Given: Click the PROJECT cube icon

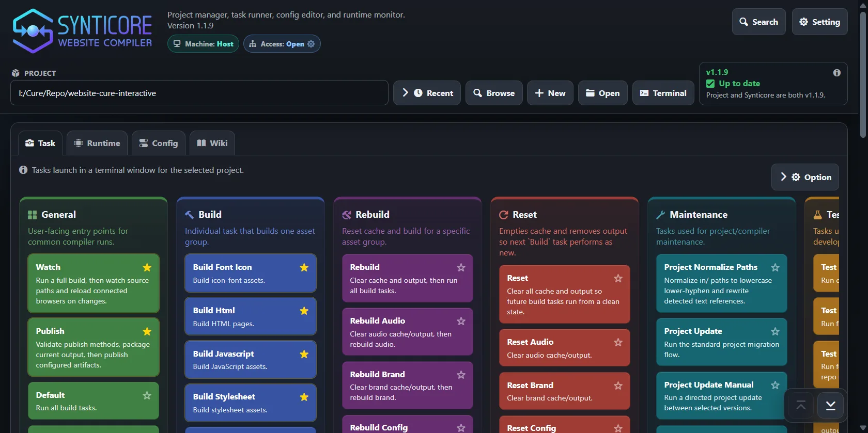Looking at the screenshot, I should tap(16, 73).
